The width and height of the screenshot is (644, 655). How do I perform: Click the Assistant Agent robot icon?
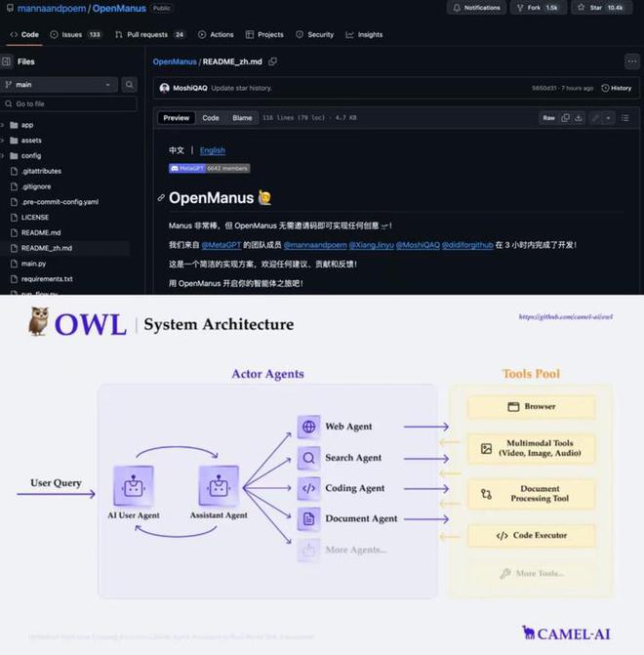click(x=219, y=486)
